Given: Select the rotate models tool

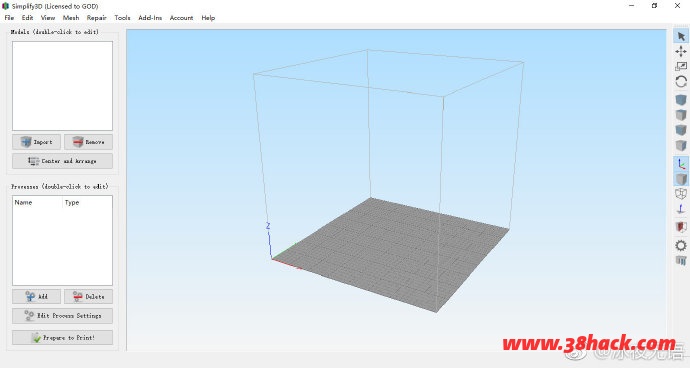Looking at the screenshot, I should tap(681, 81).
